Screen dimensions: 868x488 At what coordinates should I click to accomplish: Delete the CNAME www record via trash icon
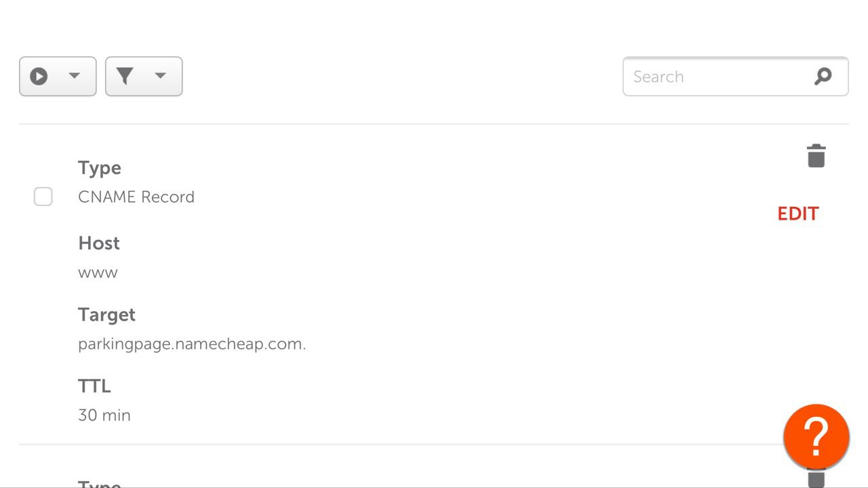[x=816, y=155]
